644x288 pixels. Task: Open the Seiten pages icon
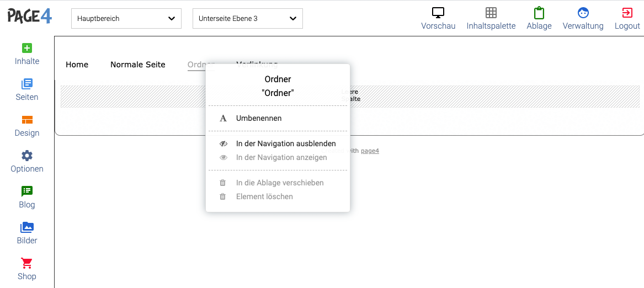point(26,84)
